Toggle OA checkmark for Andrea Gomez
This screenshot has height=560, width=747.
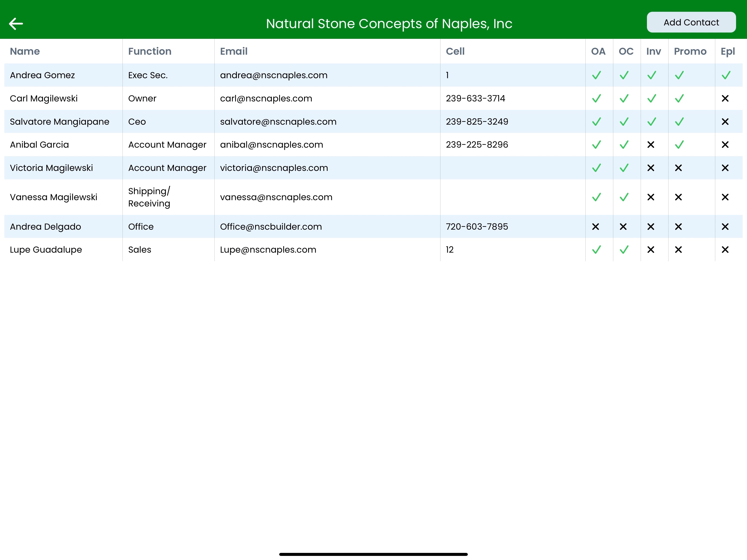(x=596, y=75)
